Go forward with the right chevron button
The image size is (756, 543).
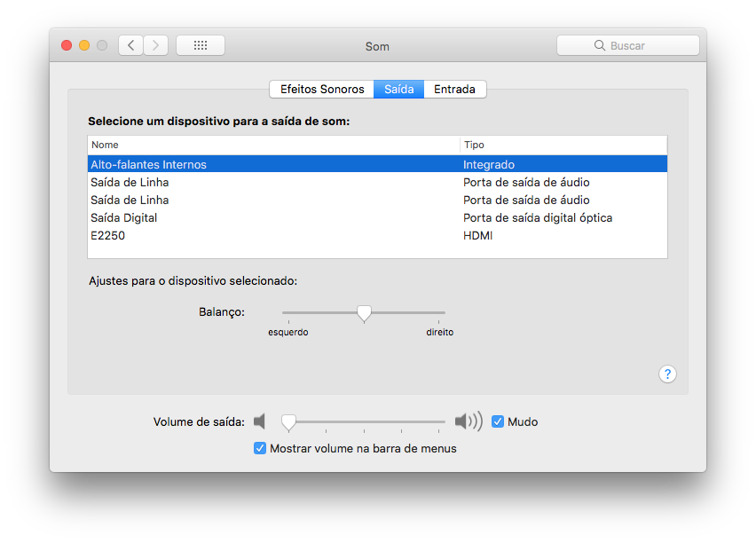(x=155, y=45)
